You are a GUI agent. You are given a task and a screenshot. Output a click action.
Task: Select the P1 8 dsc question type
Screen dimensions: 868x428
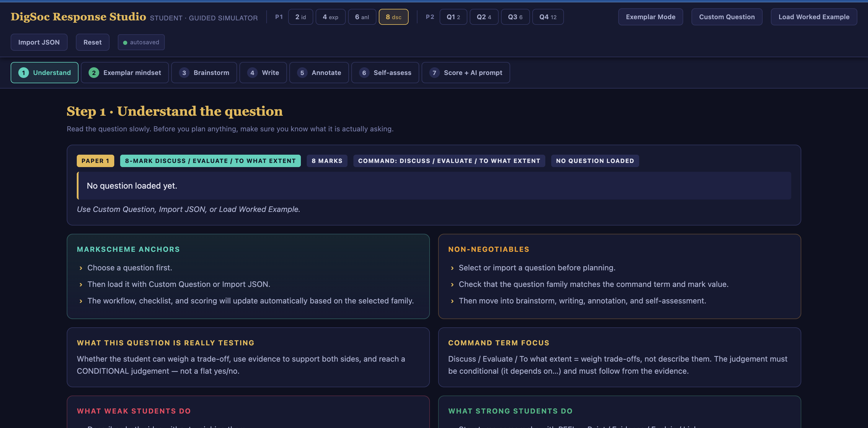tap(394, 17)
